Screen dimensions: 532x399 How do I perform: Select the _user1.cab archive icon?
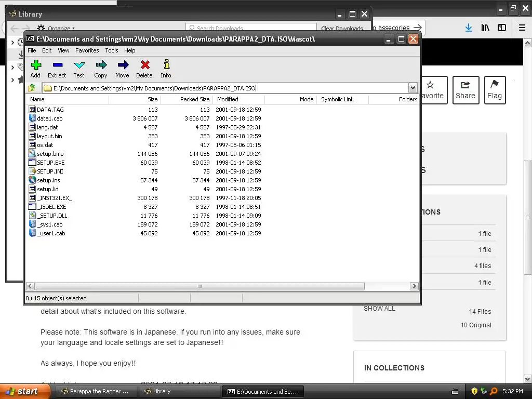32,233
